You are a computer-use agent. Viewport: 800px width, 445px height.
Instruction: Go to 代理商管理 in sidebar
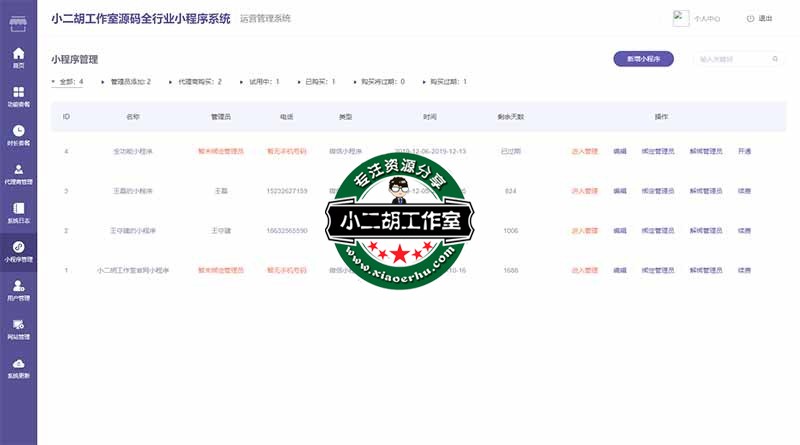click(18, 172)
